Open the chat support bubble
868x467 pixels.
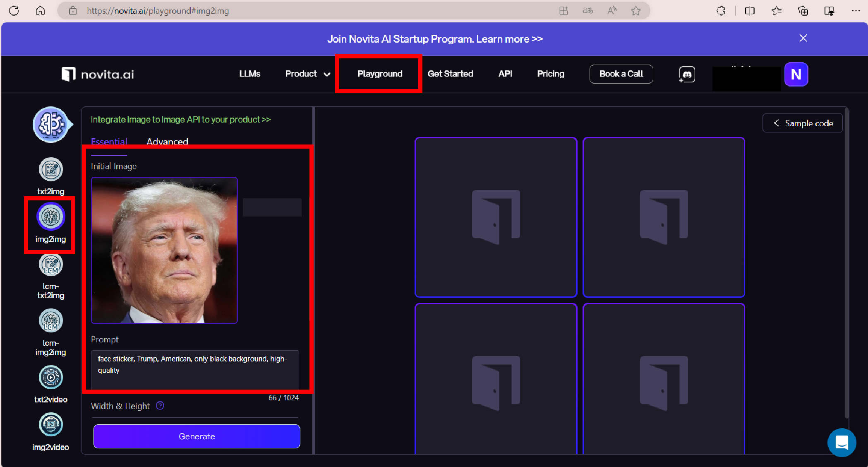pos(842,443)
